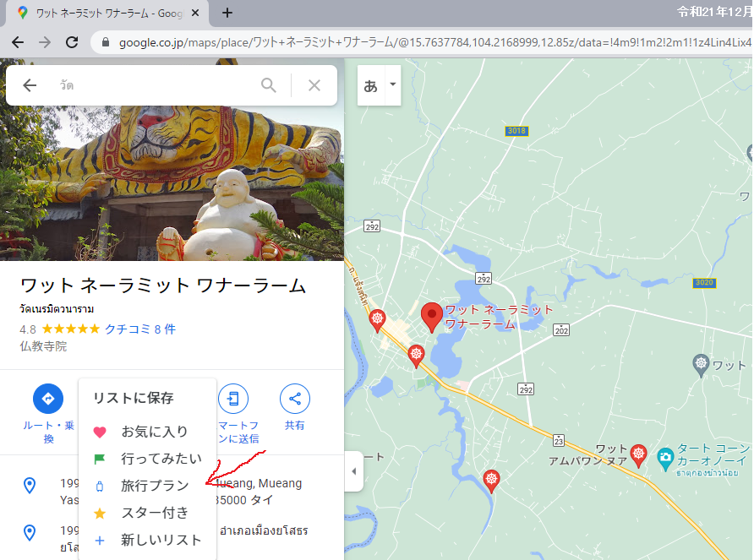The width and height of the screenshot is (754, 560).
Task: Click the Thai name วัดเนรมิตวนาราม
Action: click(57, 308)
